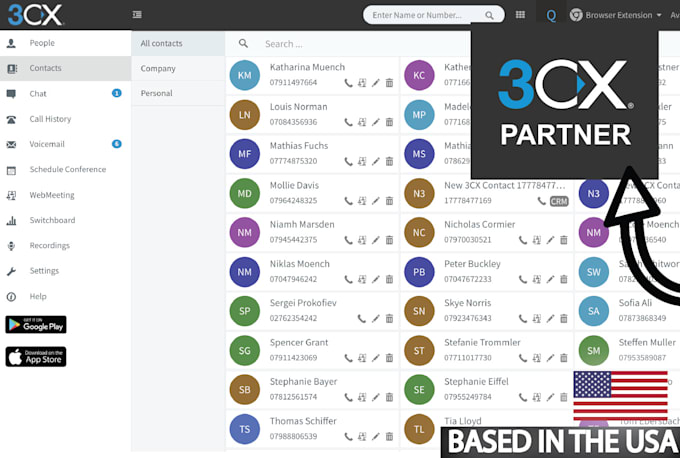The image size is (680, 458).
Task: Select the Tia Lloyd contact name
Action: pyautogui.click(x=463, y=421)
